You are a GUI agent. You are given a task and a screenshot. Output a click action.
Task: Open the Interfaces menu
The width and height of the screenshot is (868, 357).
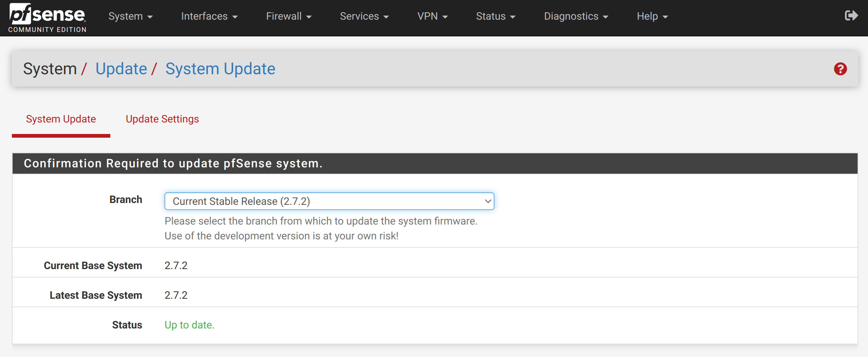point(209,16)
